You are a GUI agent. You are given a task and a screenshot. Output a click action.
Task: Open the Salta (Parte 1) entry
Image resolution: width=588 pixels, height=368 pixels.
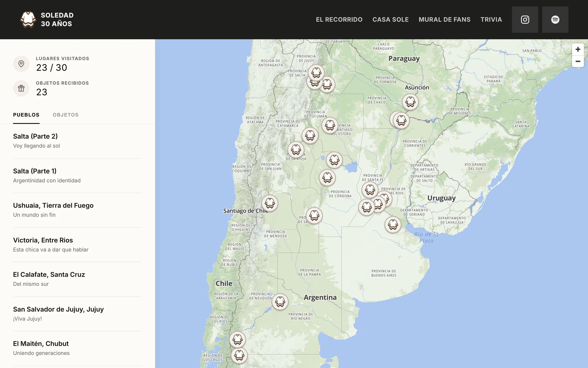click(77, 176)
